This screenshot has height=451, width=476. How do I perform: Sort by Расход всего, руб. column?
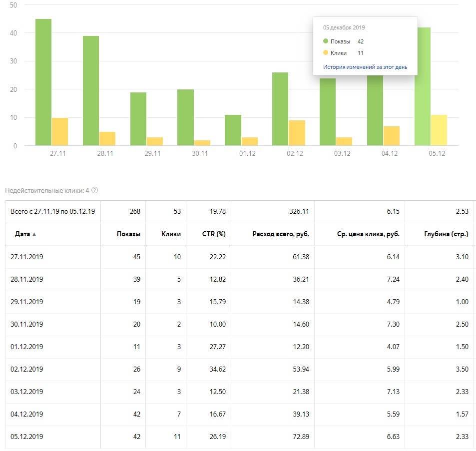[x=281, y=234]
